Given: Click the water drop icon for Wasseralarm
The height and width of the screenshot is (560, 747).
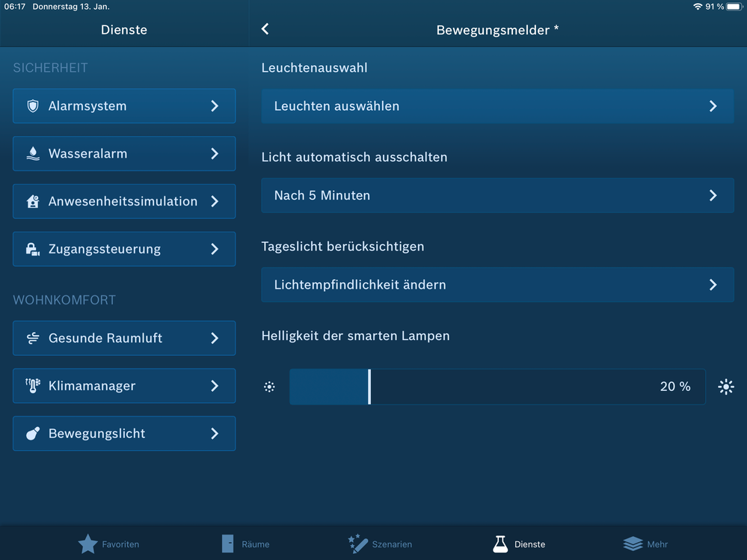Looking at the screenshot, I should click(32, 153).
